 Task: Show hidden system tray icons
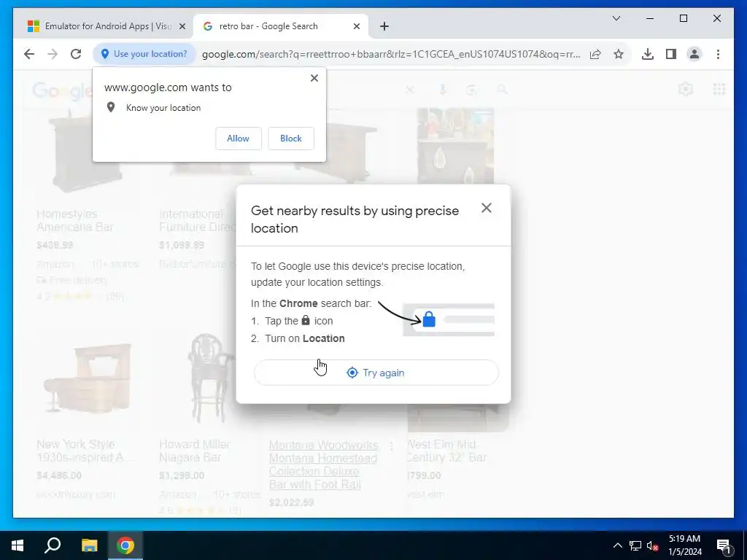tap(617, 545)
